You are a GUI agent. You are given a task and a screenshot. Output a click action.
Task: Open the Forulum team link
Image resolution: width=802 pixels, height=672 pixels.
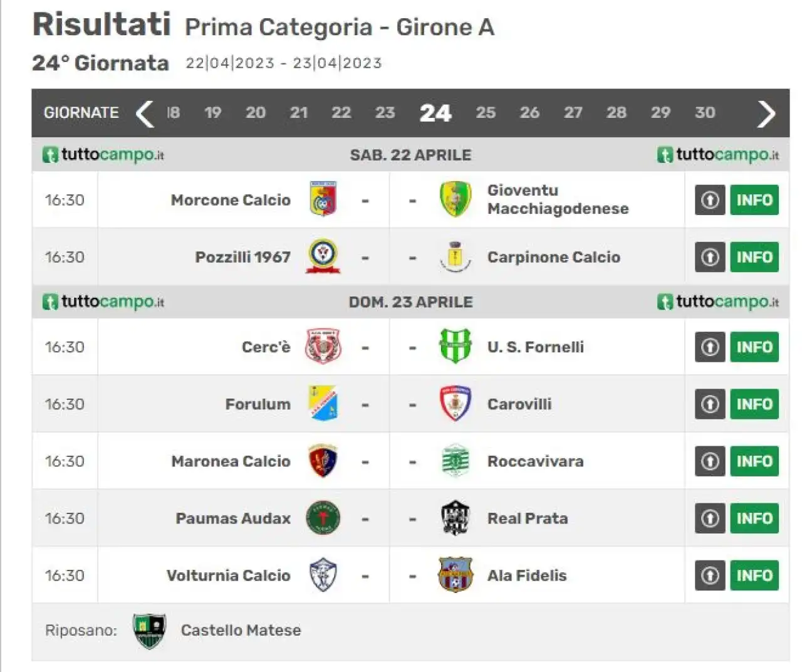pyautogui.click(x=258, y=404)
